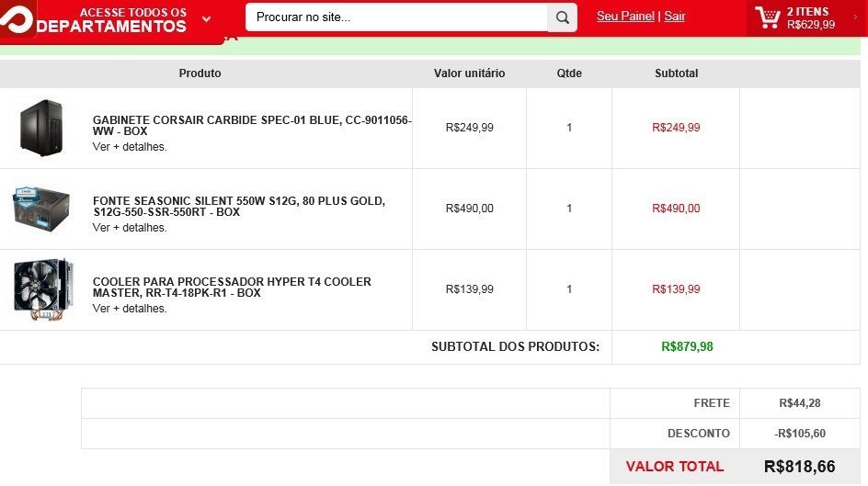The image size is (868, 486).
Task: Click the green products subtotal 'R$879,98'
Action: tap(687, 346)
